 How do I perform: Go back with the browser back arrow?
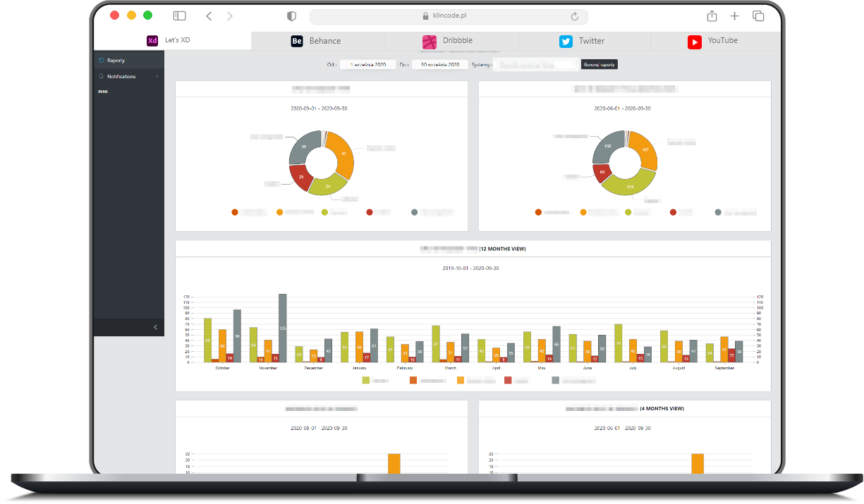point(209,16)
